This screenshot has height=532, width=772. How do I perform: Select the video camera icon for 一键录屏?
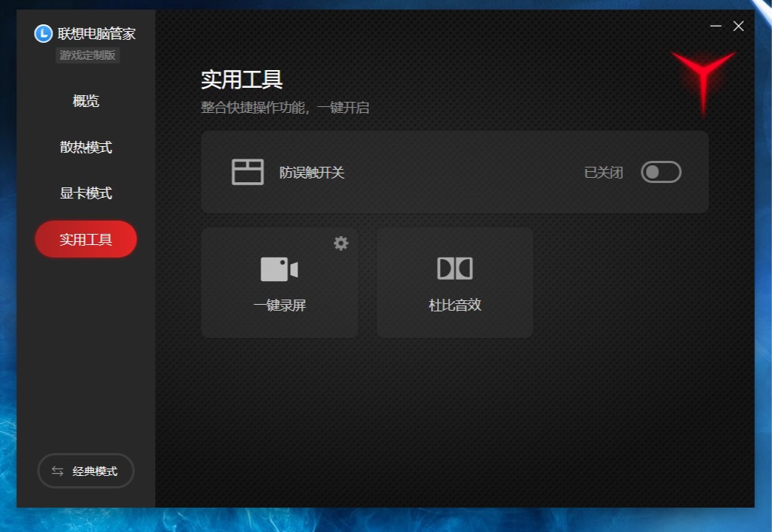[279, 269]
